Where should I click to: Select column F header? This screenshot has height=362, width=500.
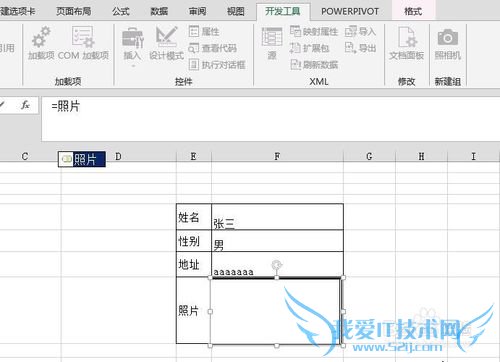[x=277, y=156]
